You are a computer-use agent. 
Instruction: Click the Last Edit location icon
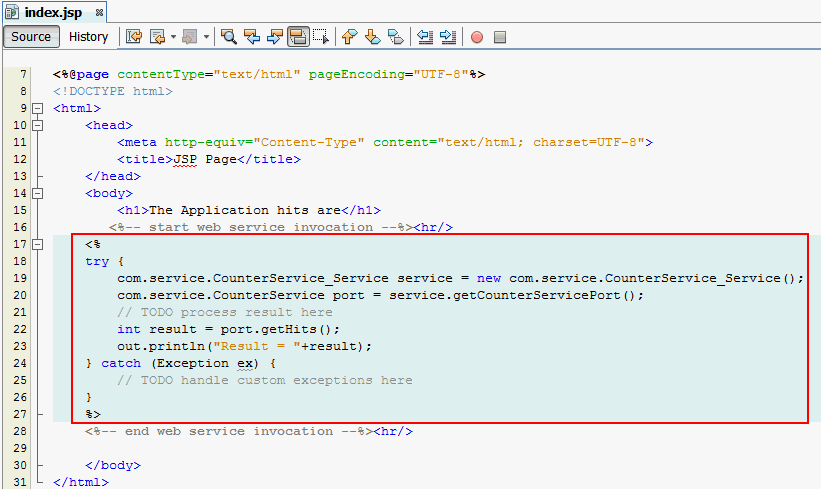click(134, 37)
